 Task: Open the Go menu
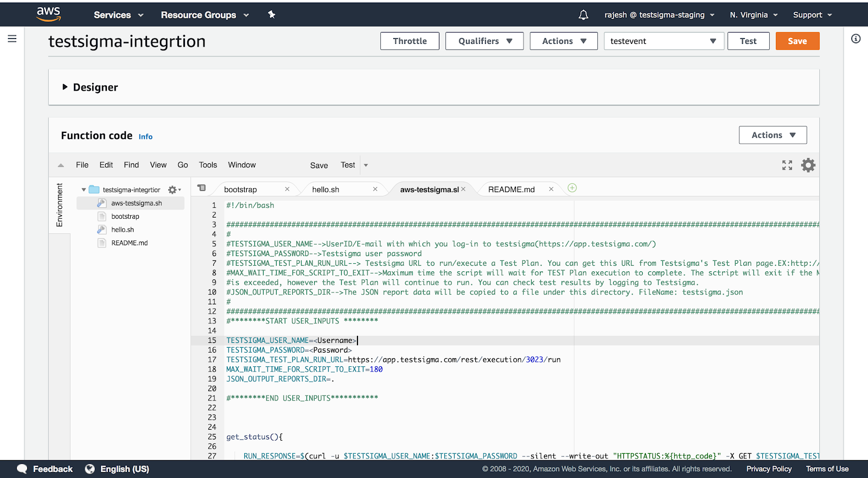point(183,165)
